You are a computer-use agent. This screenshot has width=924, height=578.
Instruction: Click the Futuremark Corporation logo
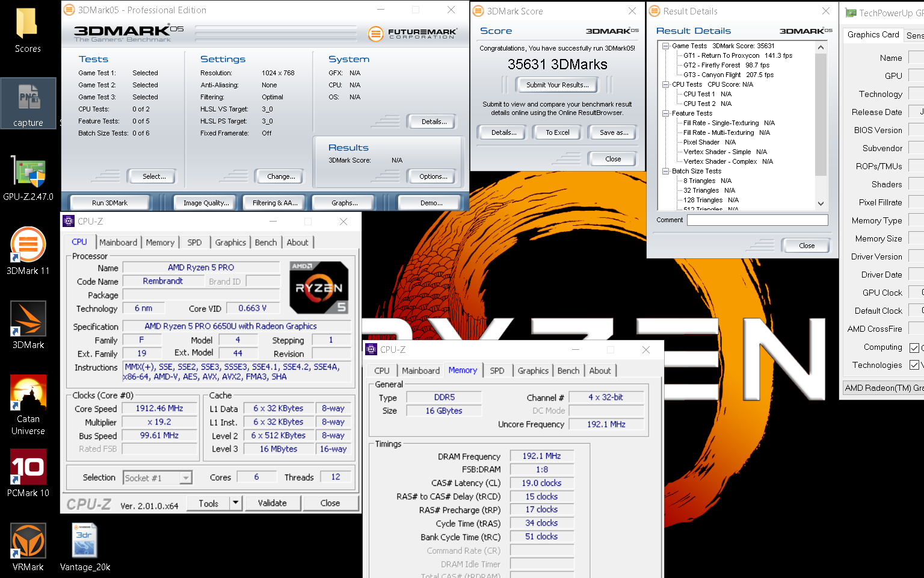[413, 34]
